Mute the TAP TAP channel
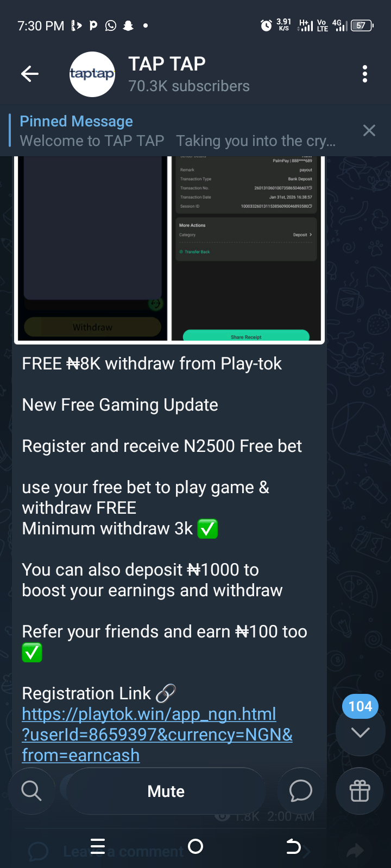Viewport: 391px width, 868px height. 166,791
